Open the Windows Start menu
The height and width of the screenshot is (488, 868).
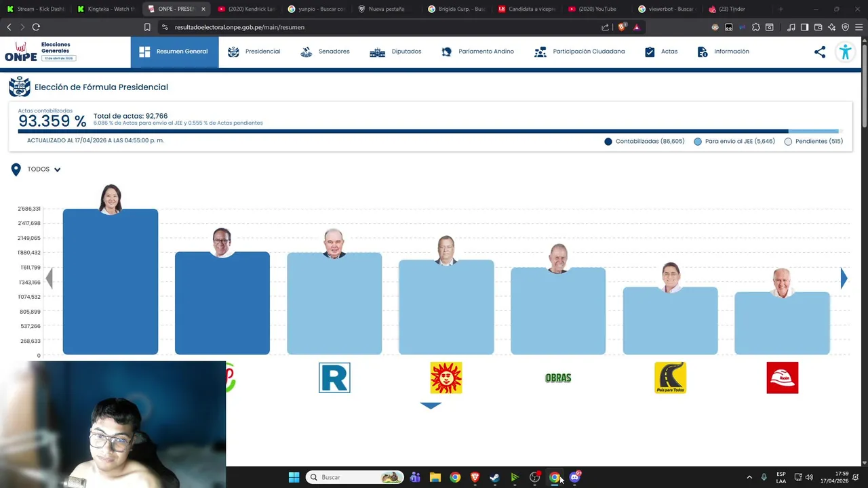coord(294,477)
